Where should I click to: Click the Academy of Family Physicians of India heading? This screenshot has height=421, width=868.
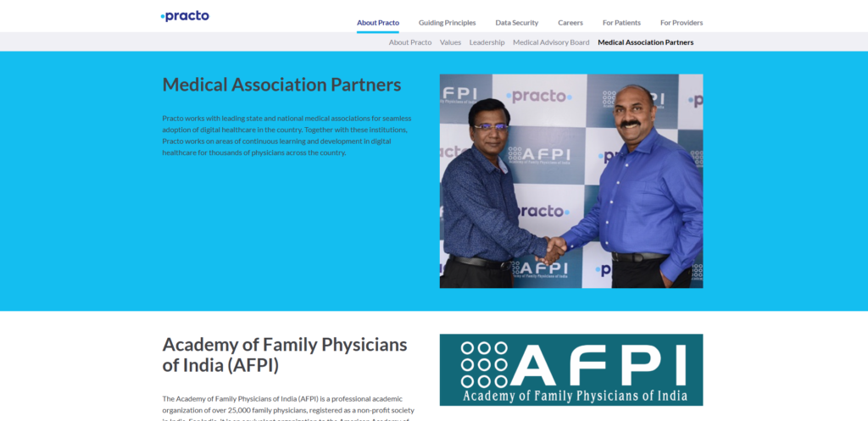[285, 355]
